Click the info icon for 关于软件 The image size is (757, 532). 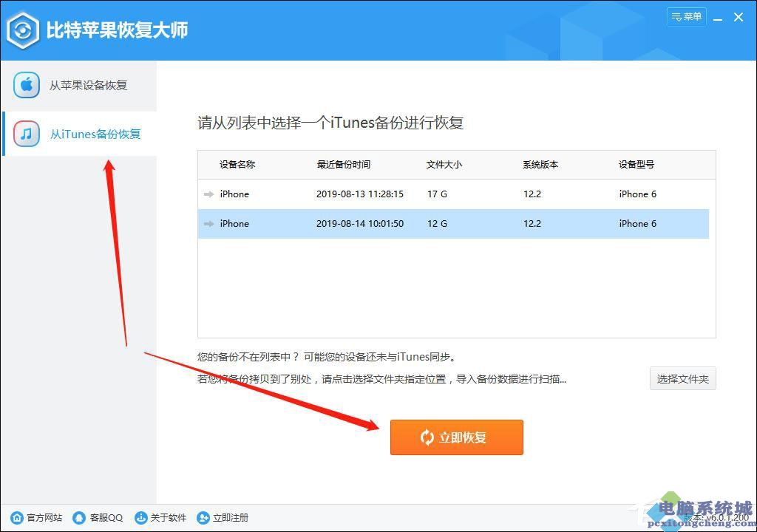click(x=140, y=517)
